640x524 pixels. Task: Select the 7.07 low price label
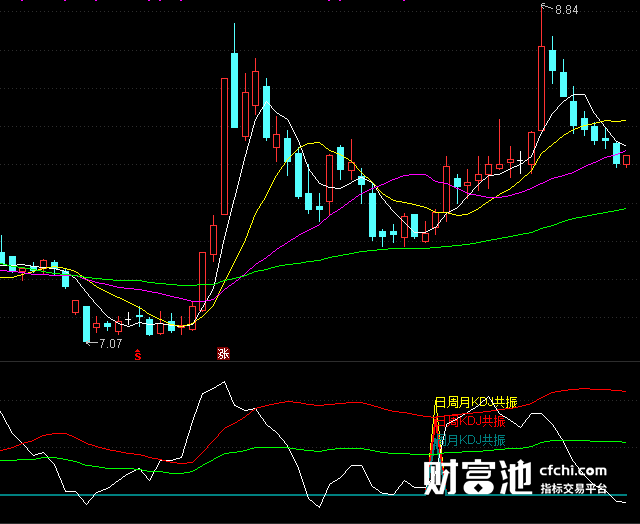click(110, 344)
